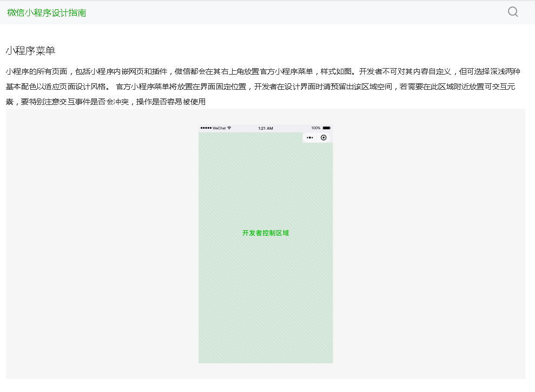The width and height of the screenshot is (535, 392).
Task: Select the 小程序菜单 section heading
Action: [31, 51]
